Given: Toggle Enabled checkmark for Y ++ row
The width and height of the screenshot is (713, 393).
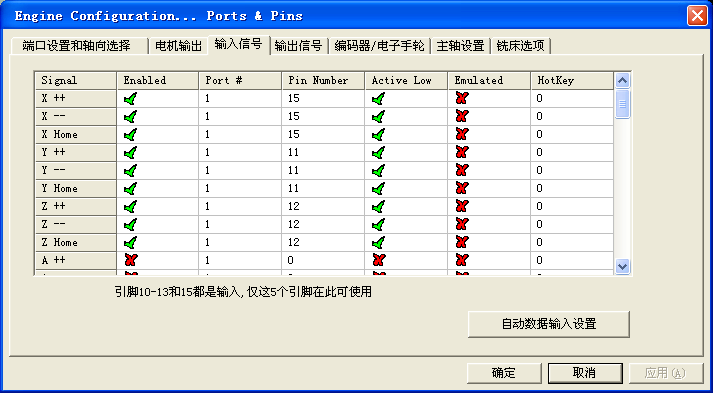Looking at the screenshot, I should click(x=130, y=152).
